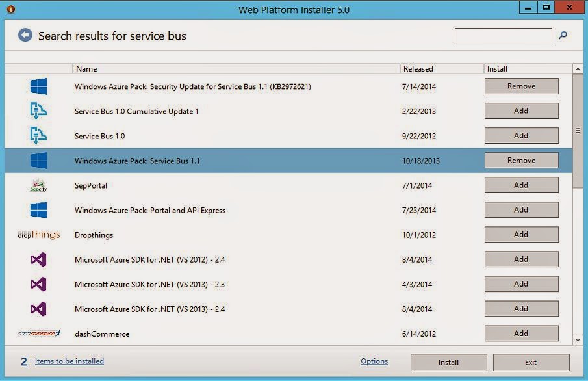This screenshot has height=381, width=588.
Task: Click Windows icon of Azure Pack Service Bus 1.1
Action: click(x=38, y=161)
